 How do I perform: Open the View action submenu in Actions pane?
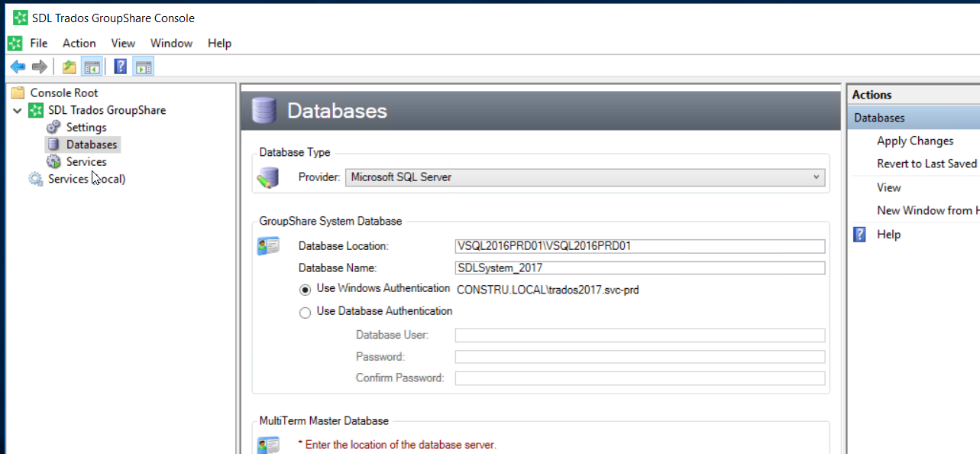[x=889, y=187]
